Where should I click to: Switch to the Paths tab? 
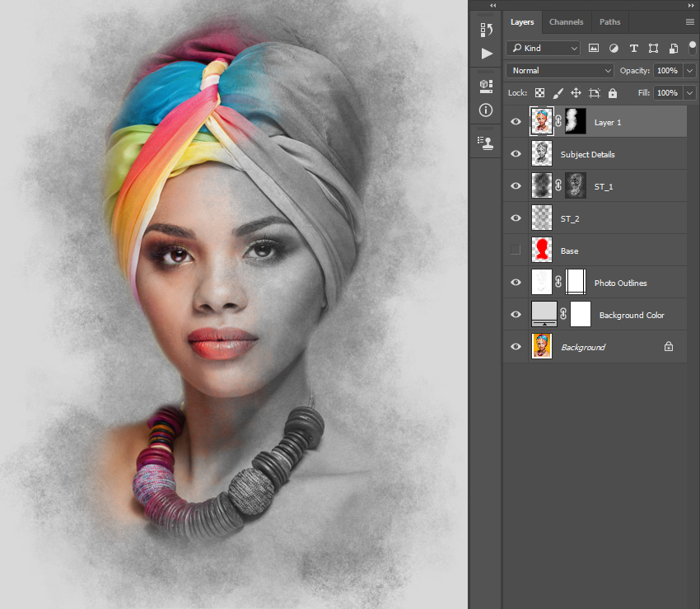[x=609, y=22]
